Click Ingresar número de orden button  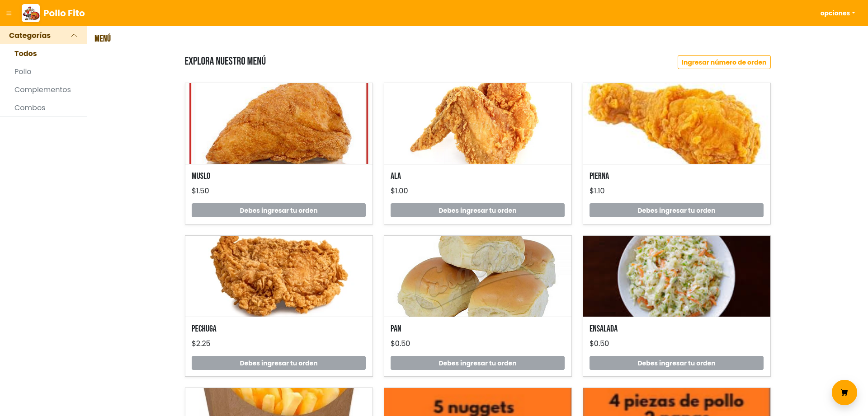pos(724,62)
